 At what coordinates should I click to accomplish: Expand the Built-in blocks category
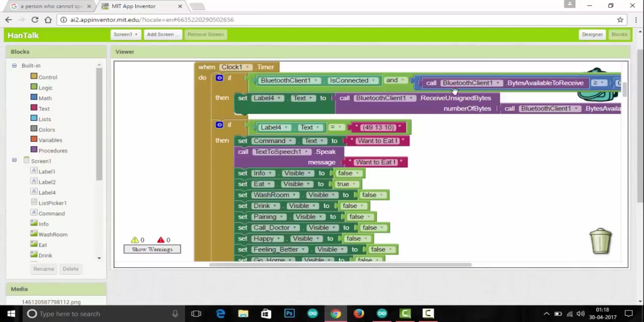coord(13,65)
